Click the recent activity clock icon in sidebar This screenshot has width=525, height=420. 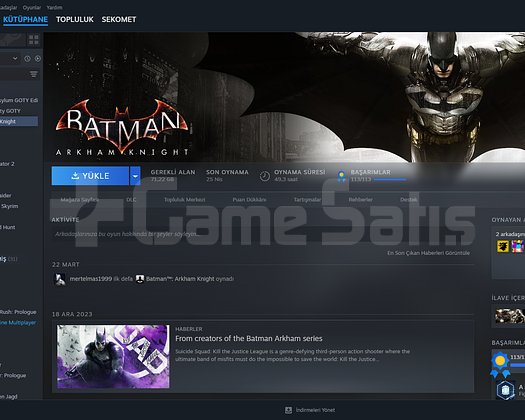[27, 59]
